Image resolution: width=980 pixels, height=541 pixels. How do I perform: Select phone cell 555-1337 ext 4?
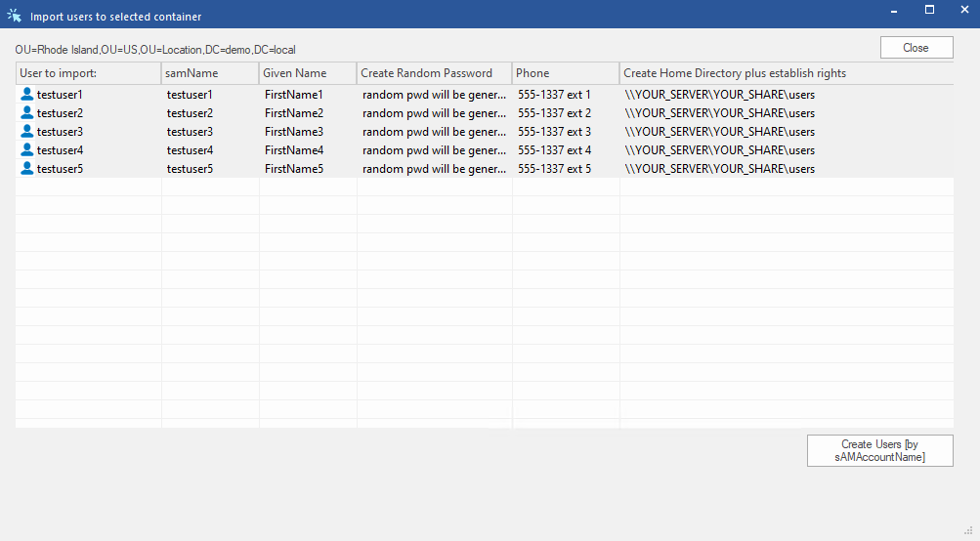pos(554,150)
